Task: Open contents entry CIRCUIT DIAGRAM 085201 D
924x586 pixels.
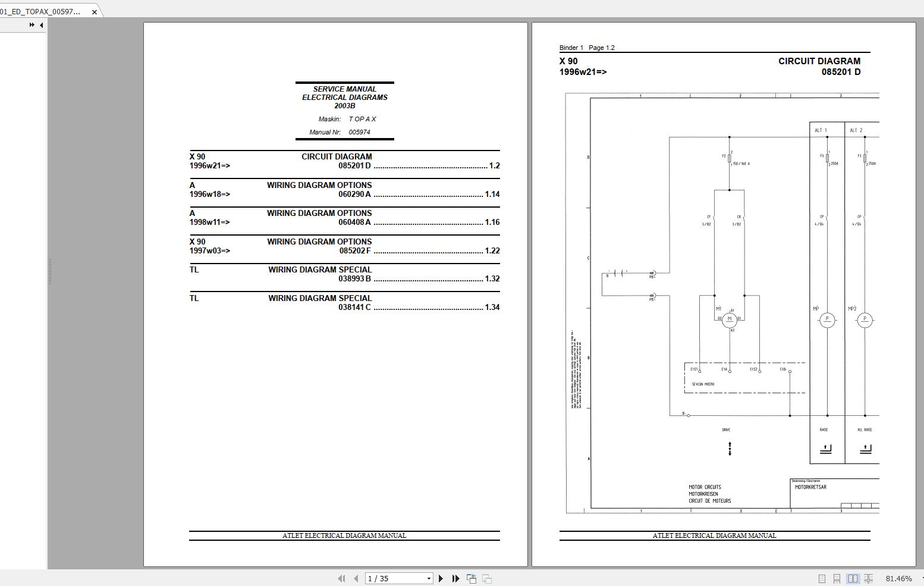Action: pyautogui.click(x=344, y=161)
